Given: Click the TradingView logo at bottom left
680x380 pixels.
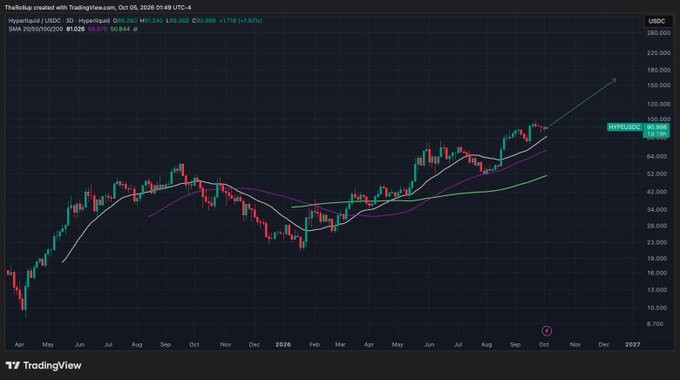Looking at the screenshot, I should coord(43,366).
